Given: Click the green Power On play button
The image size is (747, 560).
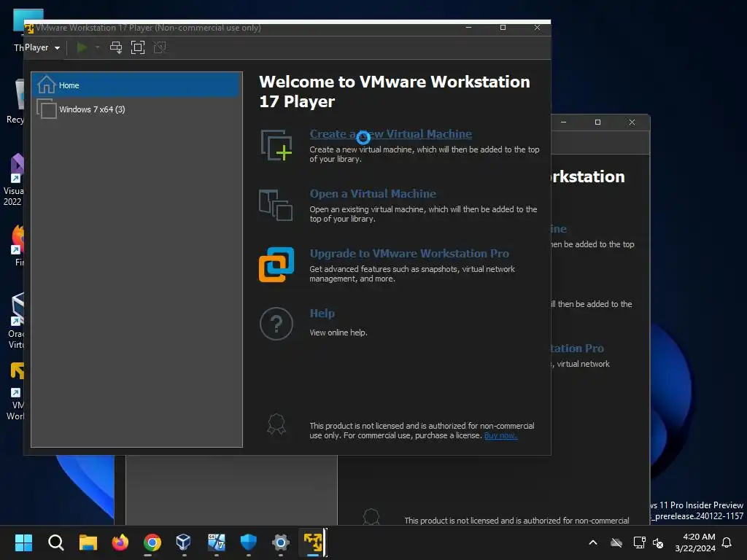Looking at the screenshot, I should point(82,47).
